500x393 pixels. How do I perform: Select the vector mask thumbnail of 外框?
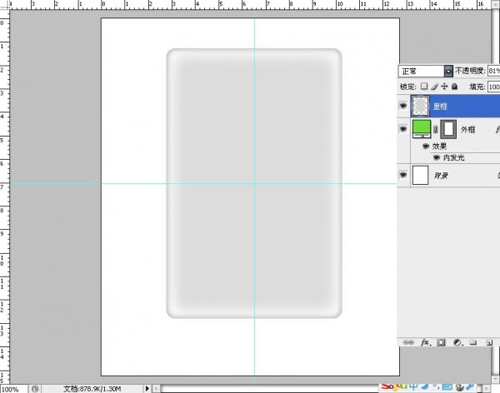click(x=449, y=129)
